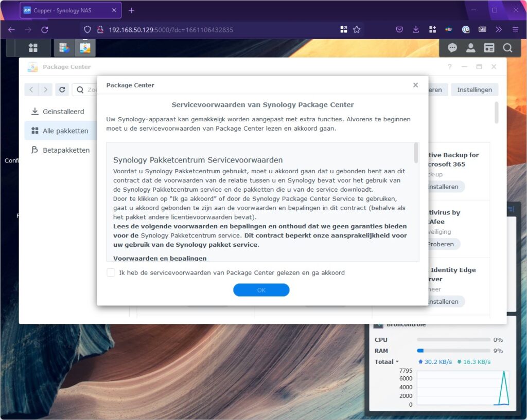This screenshot has height=420, width=527.
Task: Reload the browser page
Action: 45,30
